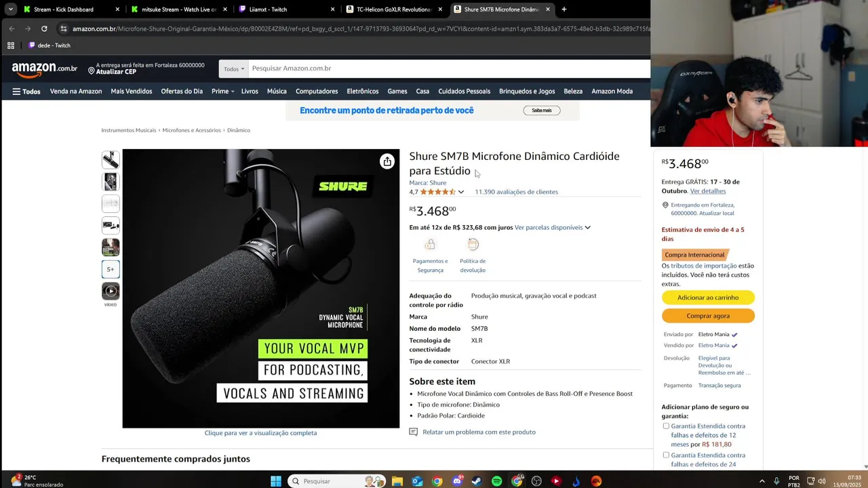Focus the Pesquisar Amazon.com.br search field

(x=448, y=68)
